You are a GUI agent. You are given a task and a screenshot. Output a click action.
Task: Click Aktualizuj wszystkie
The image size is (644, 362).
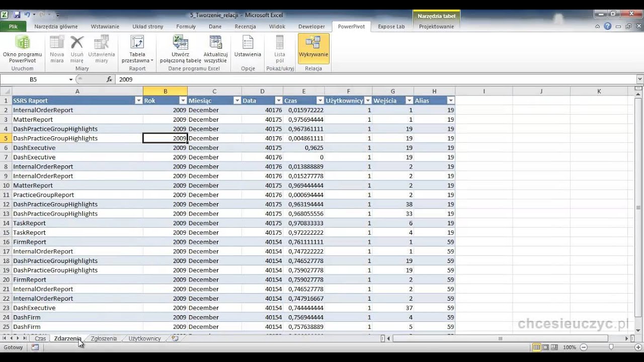point(215,49)
